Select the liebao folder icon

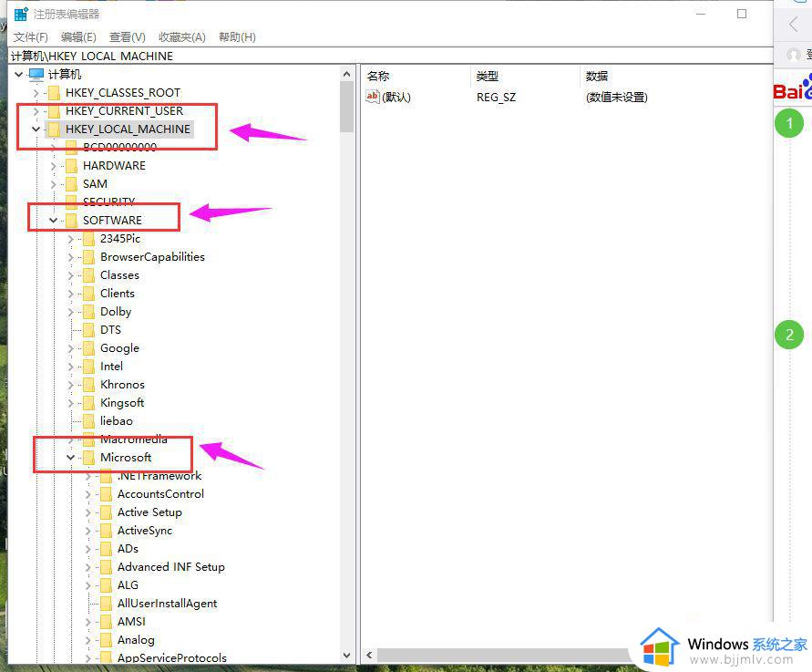click(89, 421)
